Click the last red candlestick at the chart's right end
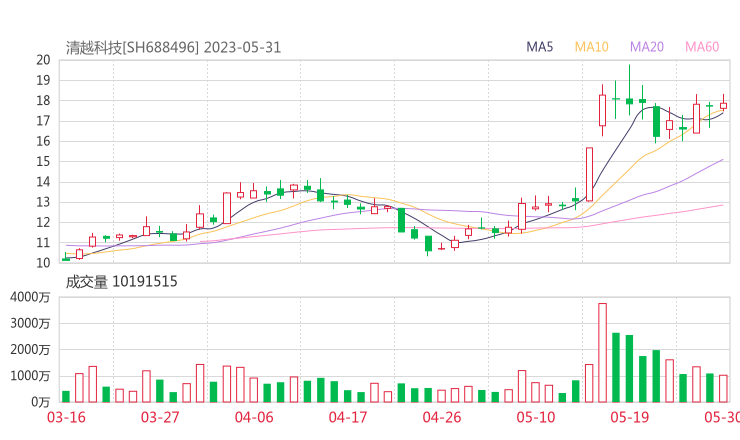 click(x=723, y=104)
